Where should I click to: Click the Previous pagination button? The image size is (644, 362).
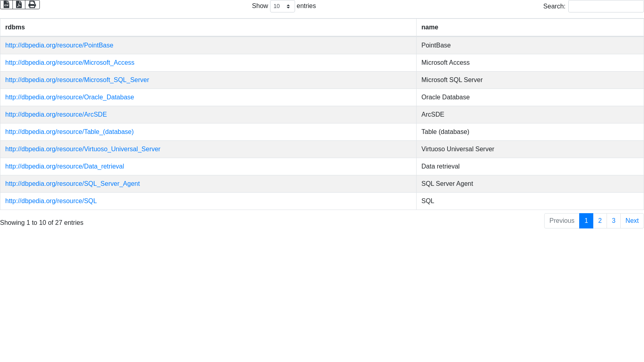[561, 221]
